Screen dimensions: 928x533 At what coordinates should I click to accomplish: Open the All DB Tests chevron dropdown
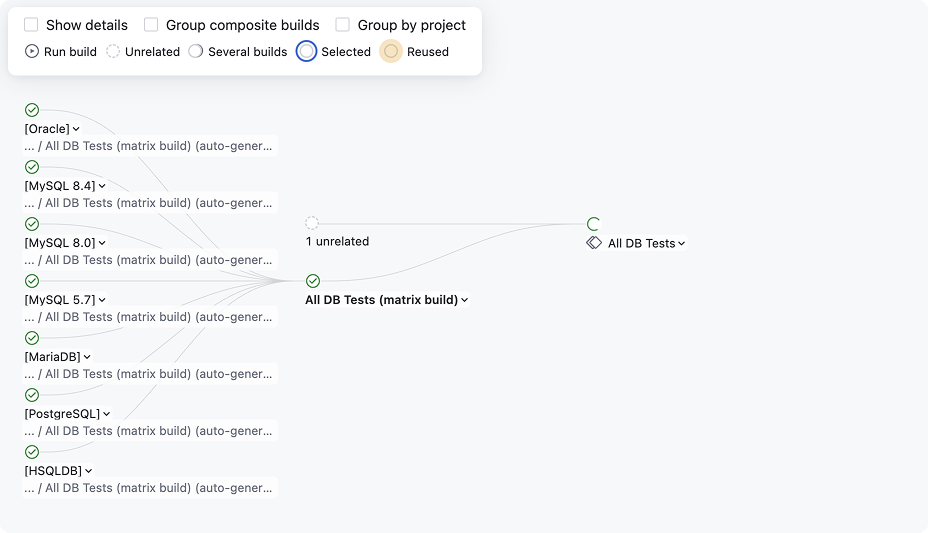point(681,243)
